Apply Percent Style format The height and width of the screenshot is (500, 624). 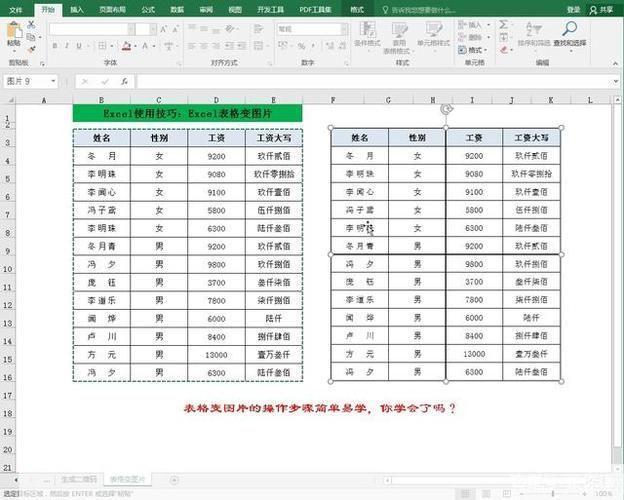(x=301, y=46)
